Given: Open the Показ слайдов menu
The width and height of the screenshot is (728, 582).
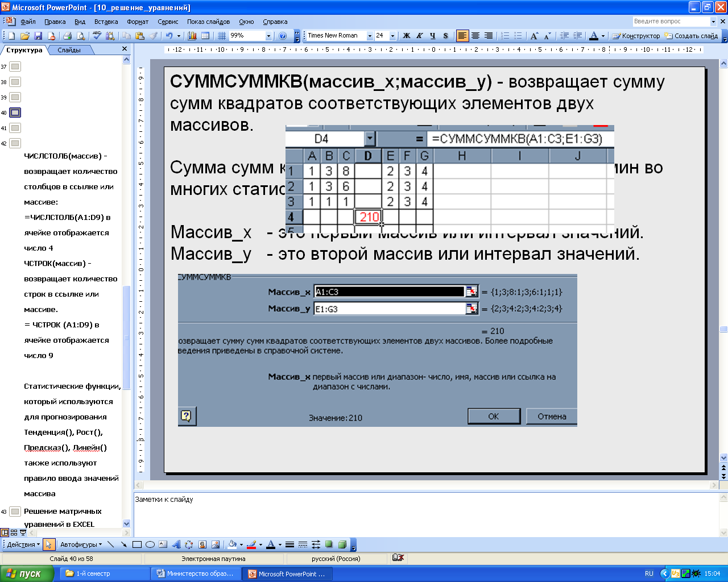Looking at the screenshot, I should [209, 22].
